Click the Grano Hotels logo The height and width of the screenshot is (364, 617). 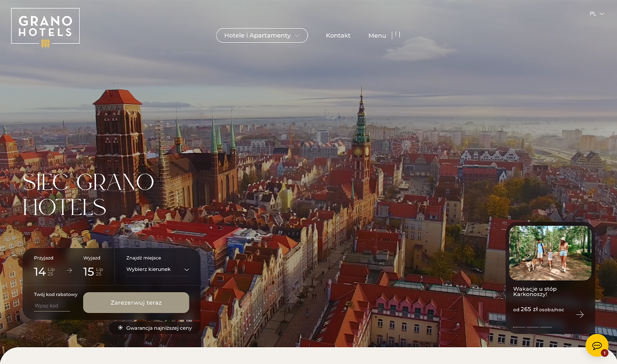(x=45, y=27)
